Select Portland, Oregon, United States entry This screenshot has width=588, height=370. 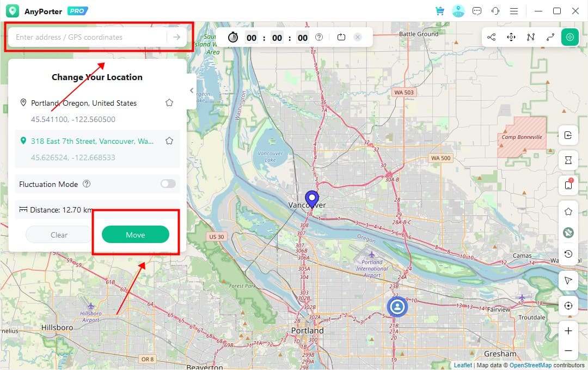point(84,103)
